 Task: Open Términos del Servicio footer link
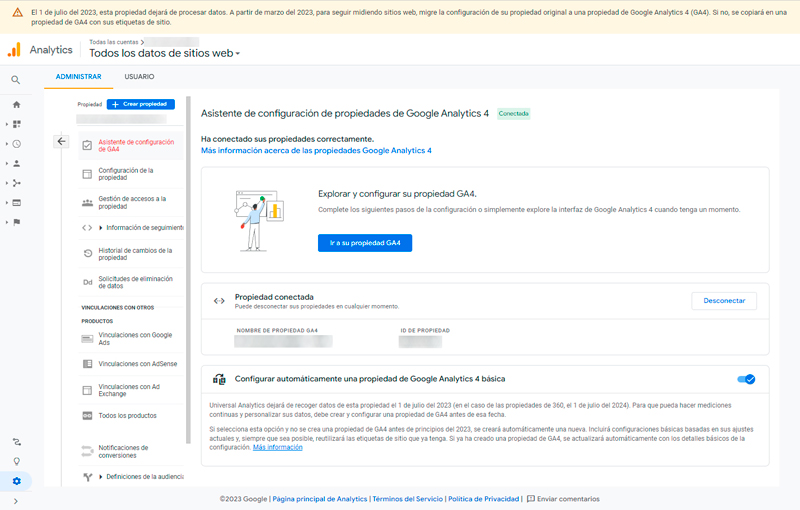click(408, 499)
